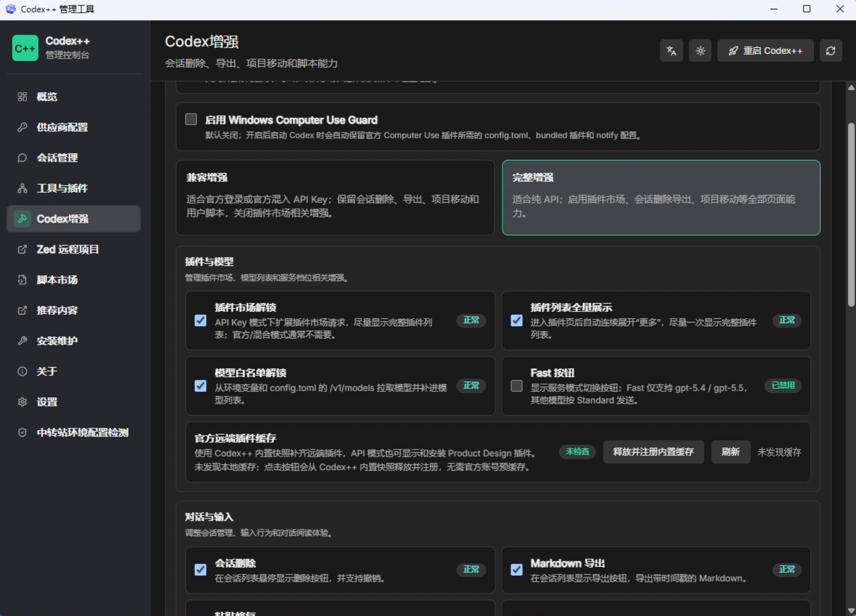The width and height of the screenshot is (856, 616).
Task: Open 会话管理 section
Action: [74, 158]
